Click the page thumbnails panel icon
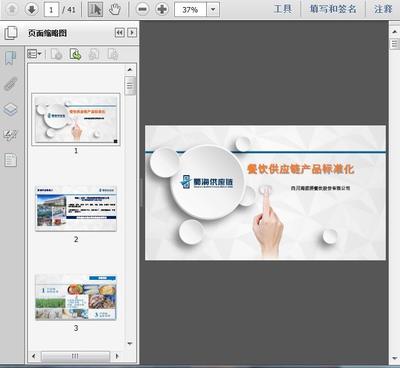Viewport: 400px width, 368px height. 11,33
